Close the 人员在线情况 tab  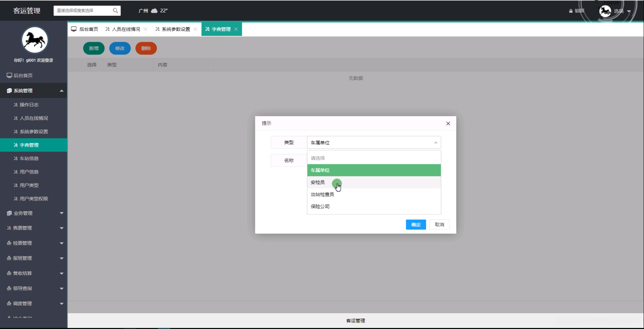[x=146, y=29]
